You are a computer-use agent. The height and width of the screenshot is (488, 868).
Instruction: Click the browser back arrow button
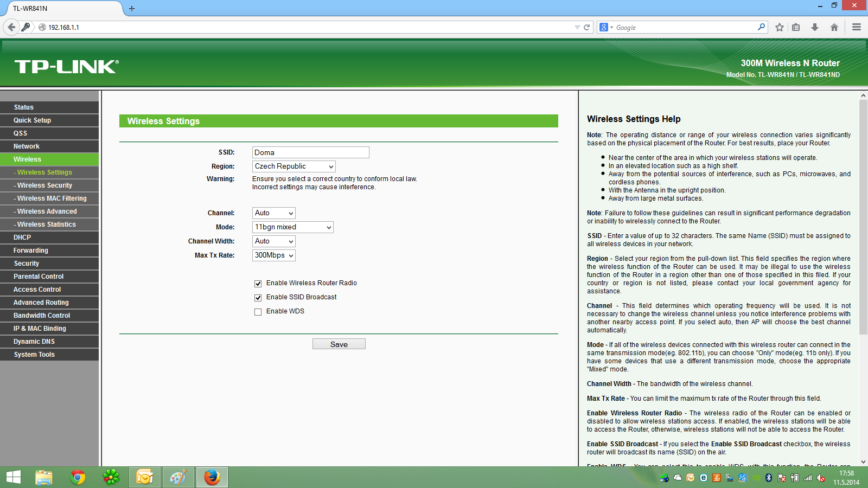11,27
